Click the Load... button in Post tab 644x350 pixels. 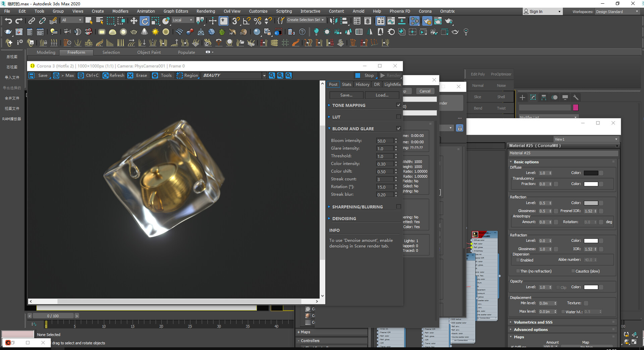point(382,95)
